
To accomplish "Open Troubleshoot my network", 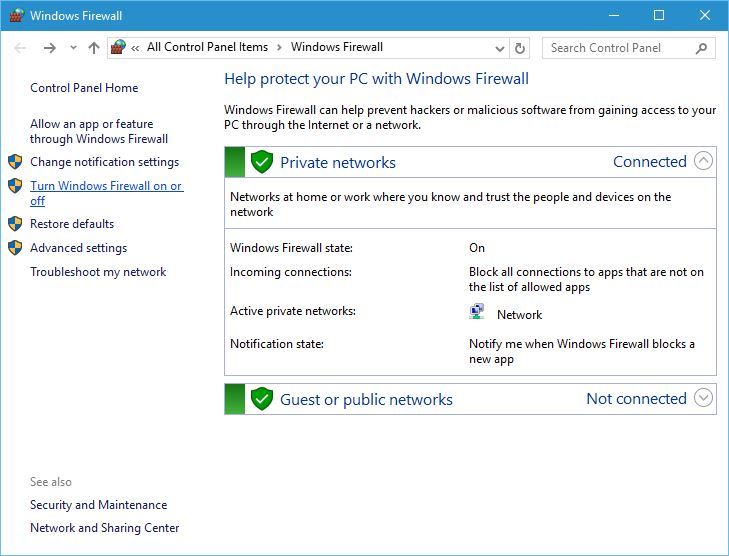I will pyautogui.click(x=98, y=272).
